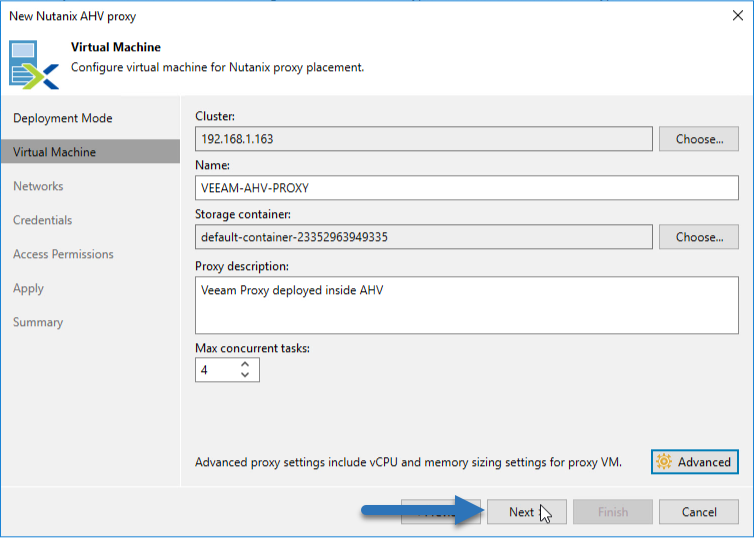The image size is (754, 538).
Task: Click the 'New Nutanix AHV proxy' title text
Action: tap(73, 16)
